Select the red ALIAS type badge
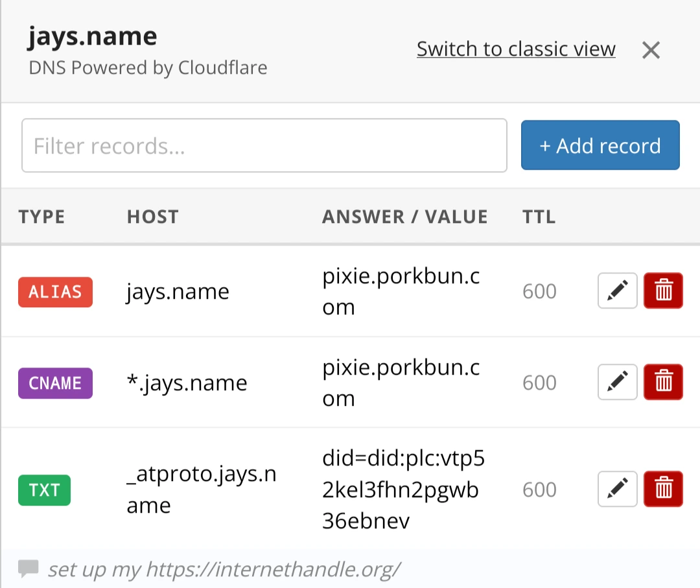 point(56,292)
